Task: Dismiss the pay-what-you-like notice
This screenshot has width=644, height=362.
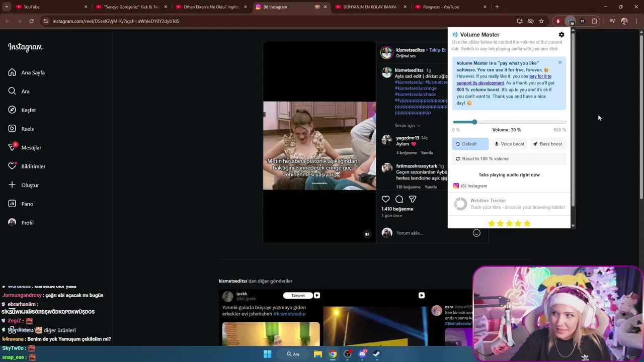Action: [x=560, y=63]
